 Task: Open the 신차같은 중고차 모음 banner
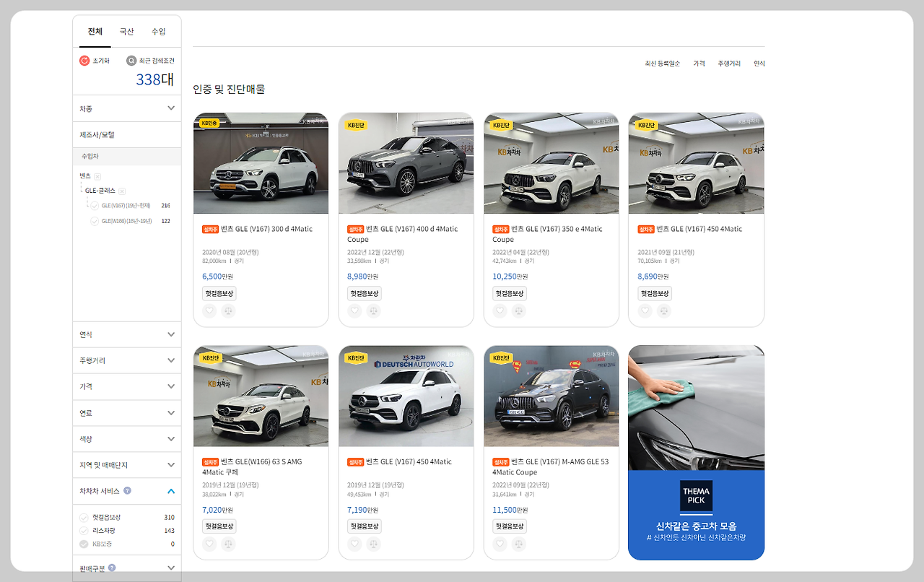click(x=696, y=452)
